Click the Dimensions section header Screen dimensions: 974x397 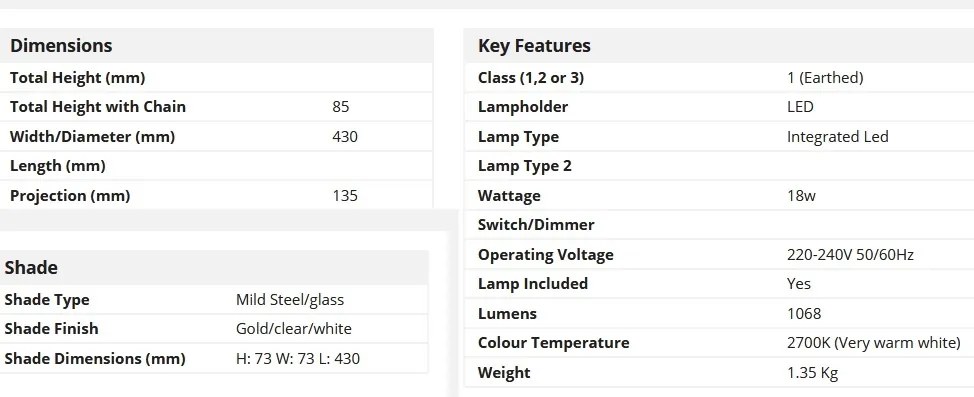(61, 45)
